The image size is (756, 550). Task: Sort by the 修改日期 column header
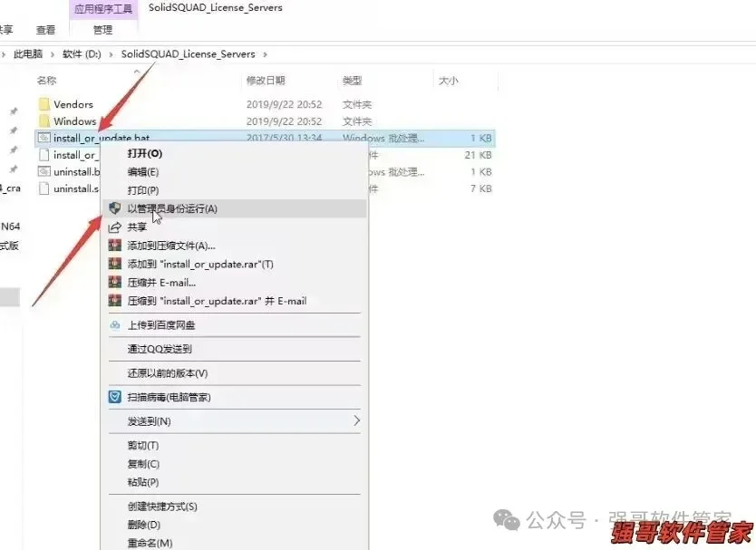click(266, 80)
